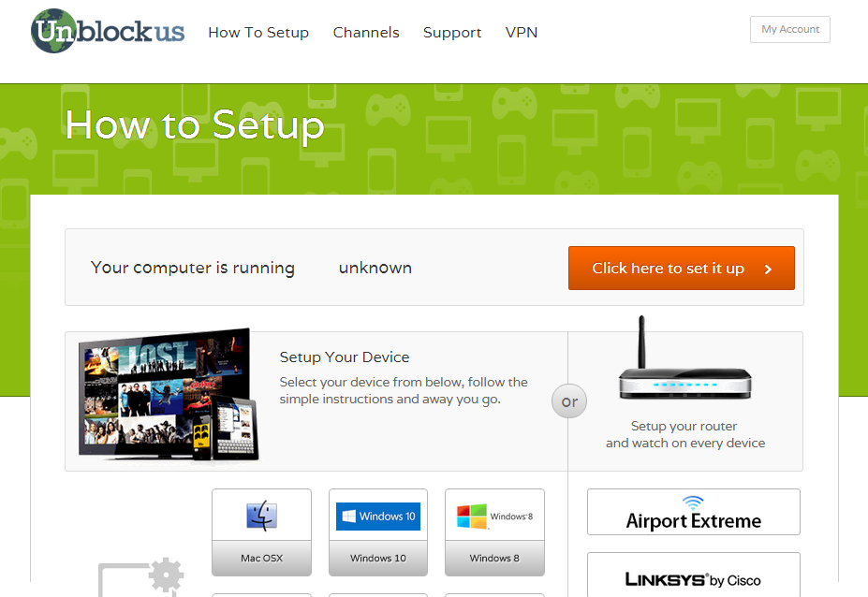Open the Support section
The image size is (868, 597).
[x=452, y=33]
